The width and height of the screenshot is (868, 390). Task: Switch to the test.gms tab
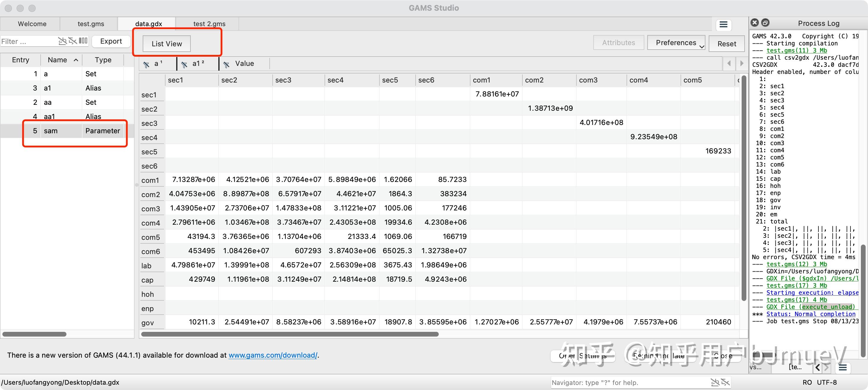pyautogui.click(x=91, y=24)
